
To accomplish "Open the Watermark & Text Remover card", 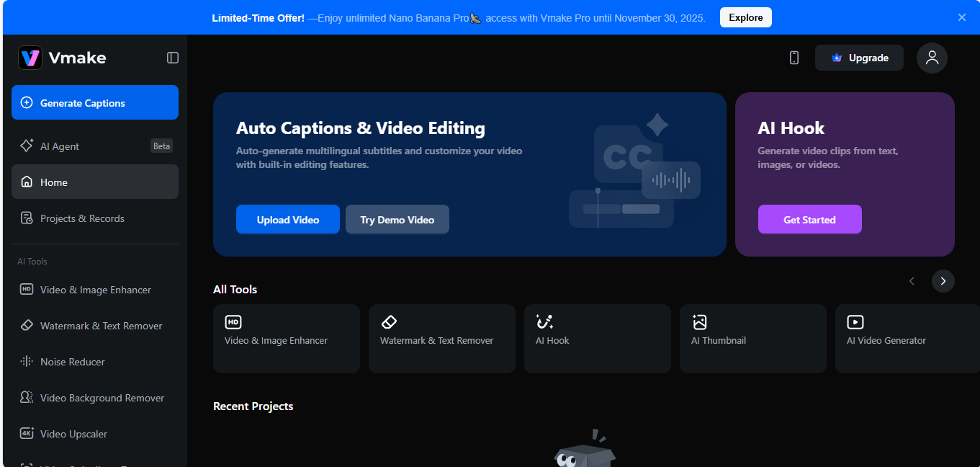I will (x=441, y=339).
